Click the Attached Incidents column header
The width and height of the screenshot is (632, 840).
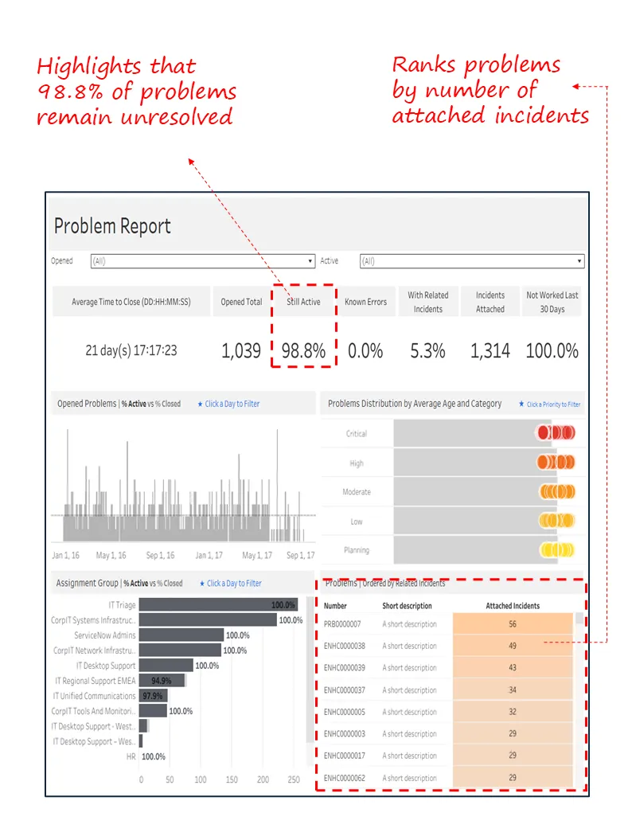coord(513,606)
